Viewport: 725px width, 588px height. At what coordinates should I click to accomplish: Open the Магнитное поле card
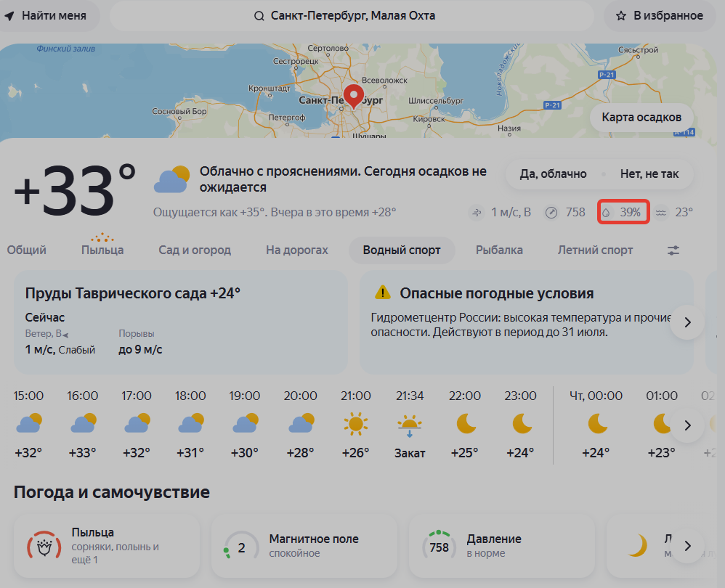pos(304,546)
